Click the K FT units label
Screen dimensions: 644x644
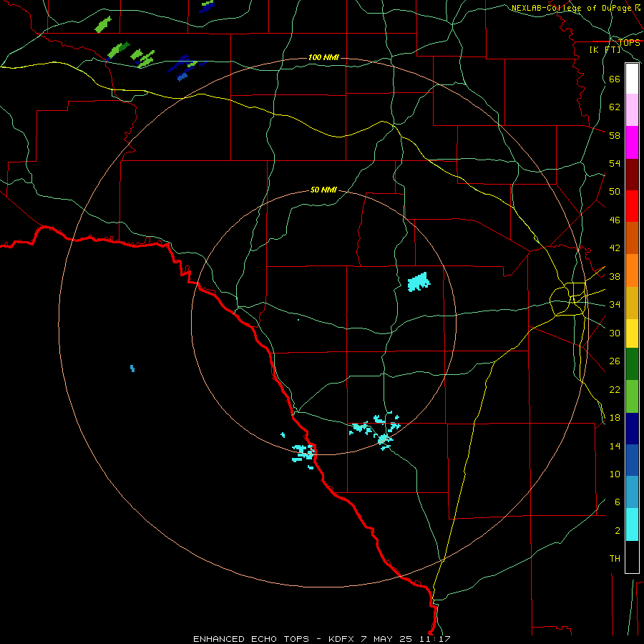pos(605,49)
